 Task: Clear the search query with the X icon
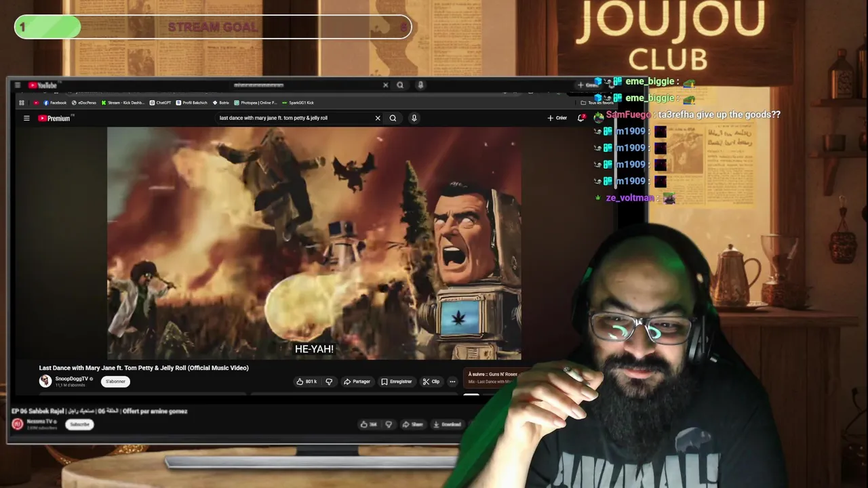pyautogui.click(x=378, y=118)
